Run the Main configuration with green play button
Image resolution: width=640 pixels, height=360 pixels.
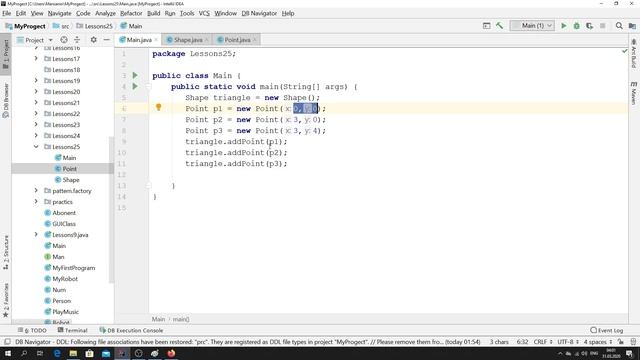coord(564,26)
